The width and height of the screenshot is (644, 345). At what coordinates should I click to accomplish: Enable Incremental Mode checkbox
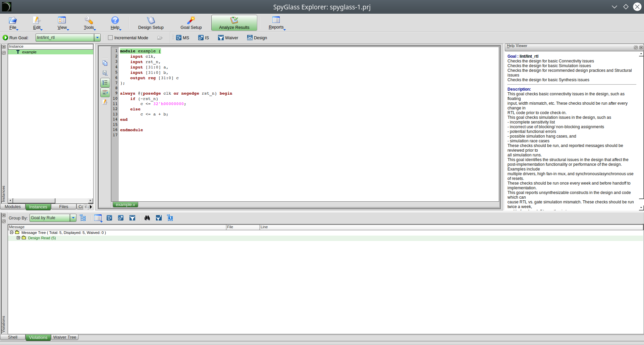tap(110, 38)
